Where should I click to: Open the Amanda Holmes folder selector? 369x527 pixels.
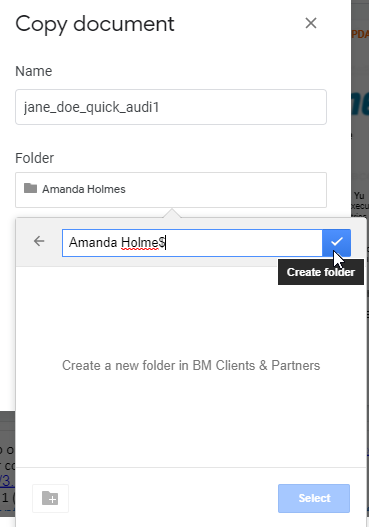(x=171, y=190)
